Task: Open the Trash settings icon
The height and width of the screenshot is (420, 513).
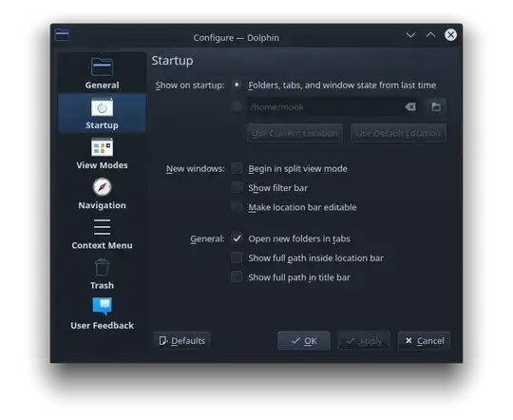Action: [102, 267]
